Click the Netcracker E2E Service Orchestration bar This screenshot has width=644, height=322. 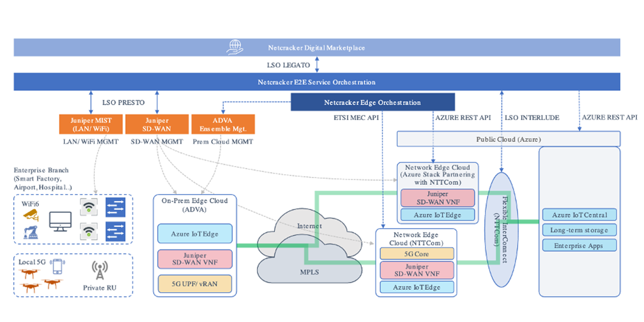pos(317,82)
